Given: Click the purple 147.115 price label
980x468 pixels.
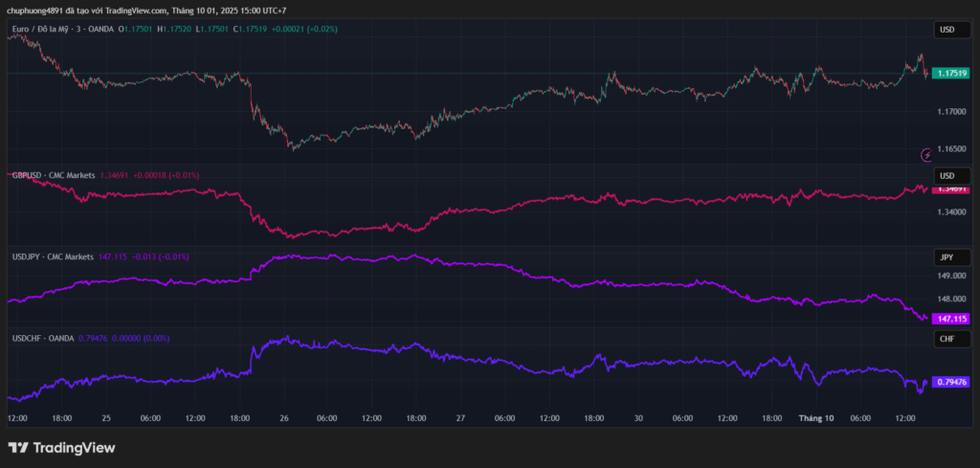Looking at the screenshot, I should [950, 319].
